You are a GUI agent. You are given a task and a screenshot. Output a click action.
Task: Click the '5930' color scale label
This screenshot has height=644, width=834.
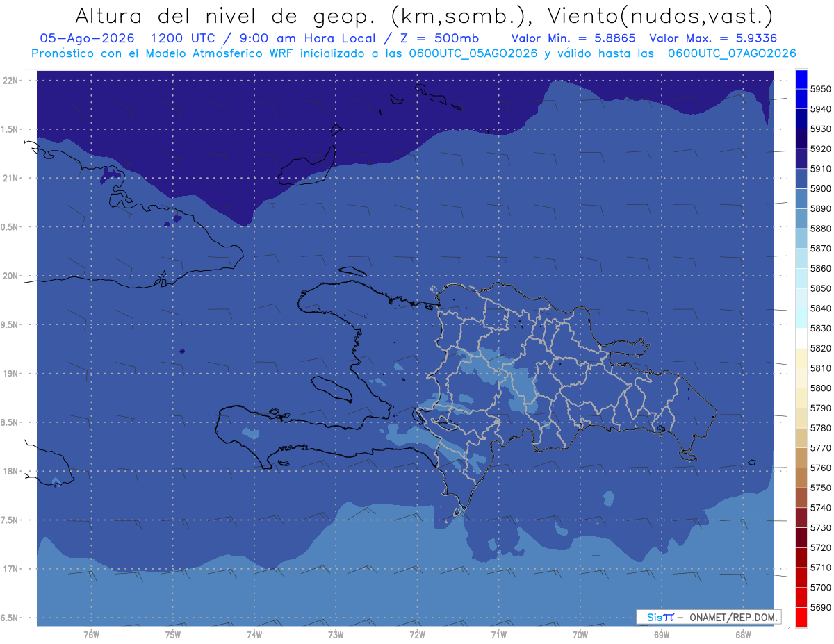(821, 129)
